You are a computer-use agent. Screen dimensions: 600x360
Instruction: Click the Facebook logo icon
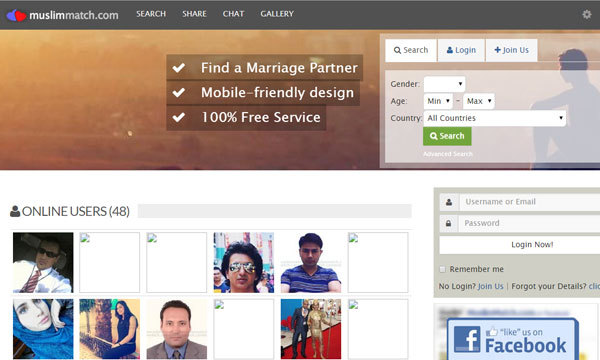tap(467, 339)
